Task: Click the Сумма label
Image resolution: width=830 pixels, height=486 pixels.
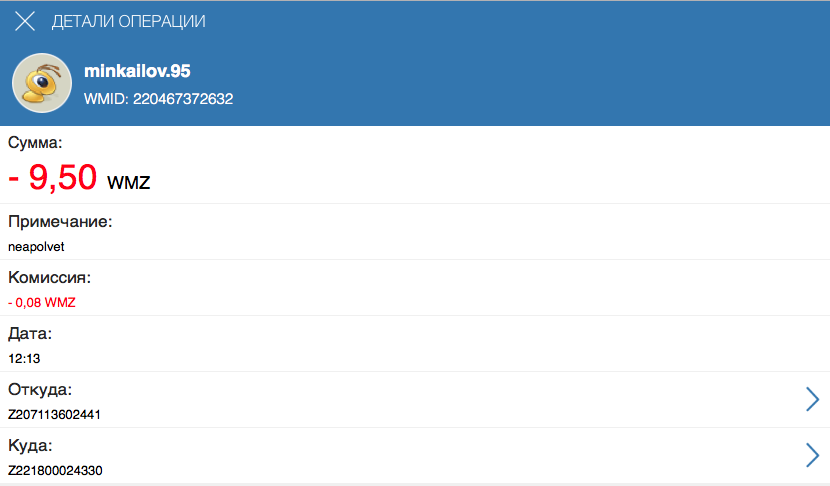Action: pos(35,142)
